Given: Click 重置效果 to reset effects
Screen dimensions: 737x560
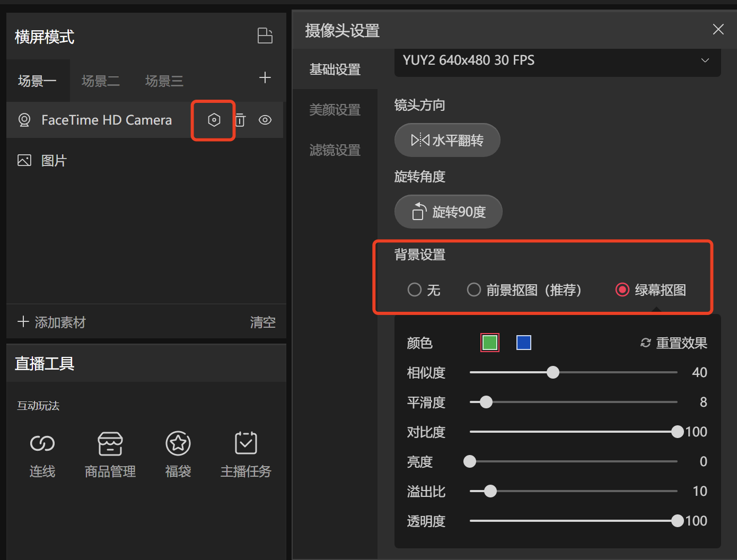Looking at the screenshot, I should 674,343.
